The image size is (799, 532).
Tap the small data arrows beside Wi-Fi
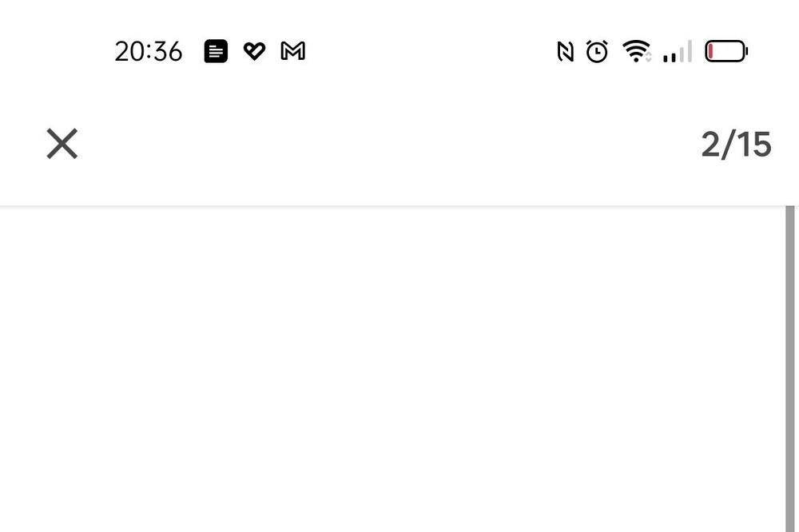[x=648, y=56]
